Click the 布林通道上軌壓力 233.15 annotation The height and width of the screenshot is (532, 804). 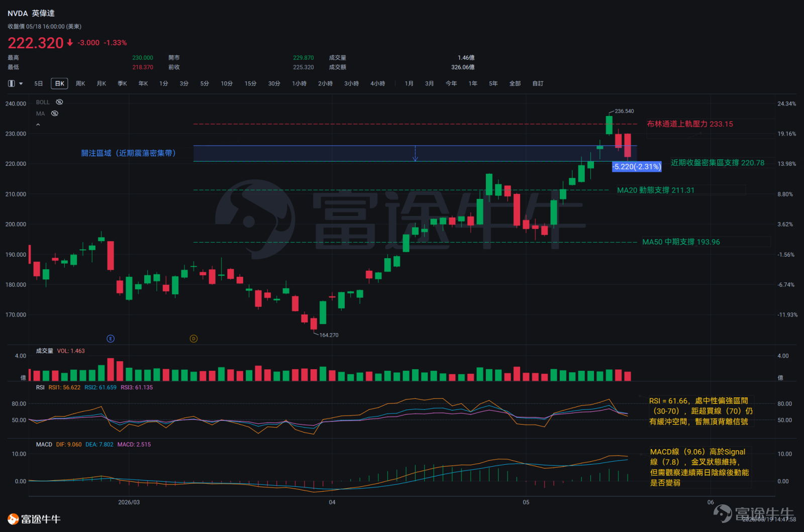tap(690, 124)
